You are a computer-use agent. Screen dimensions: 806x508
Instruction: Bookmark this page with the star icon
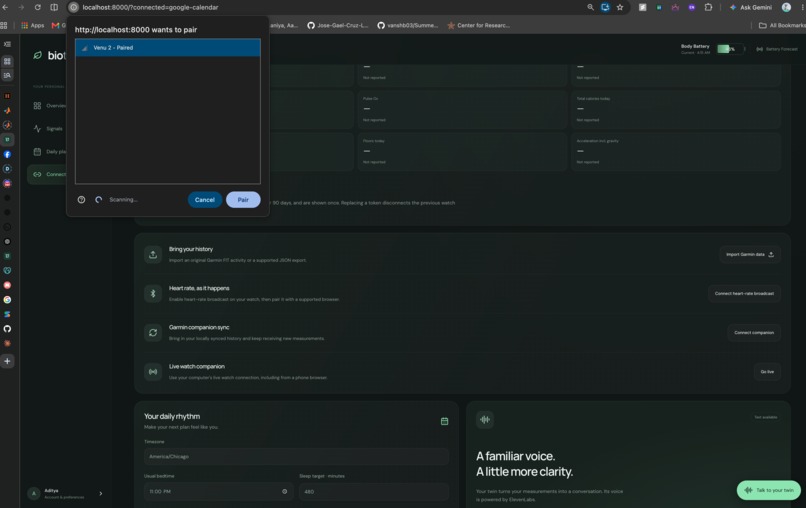coord(620,7)
